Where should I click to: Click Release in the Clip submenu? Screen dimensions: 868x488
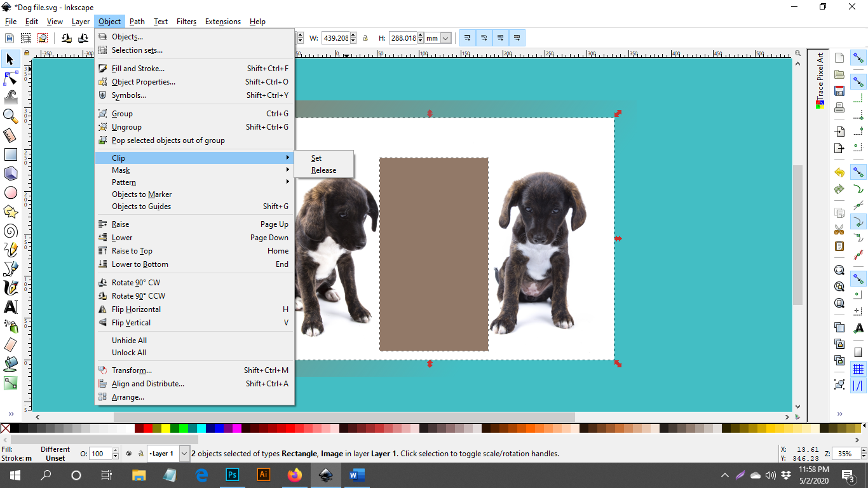[323, 170]
